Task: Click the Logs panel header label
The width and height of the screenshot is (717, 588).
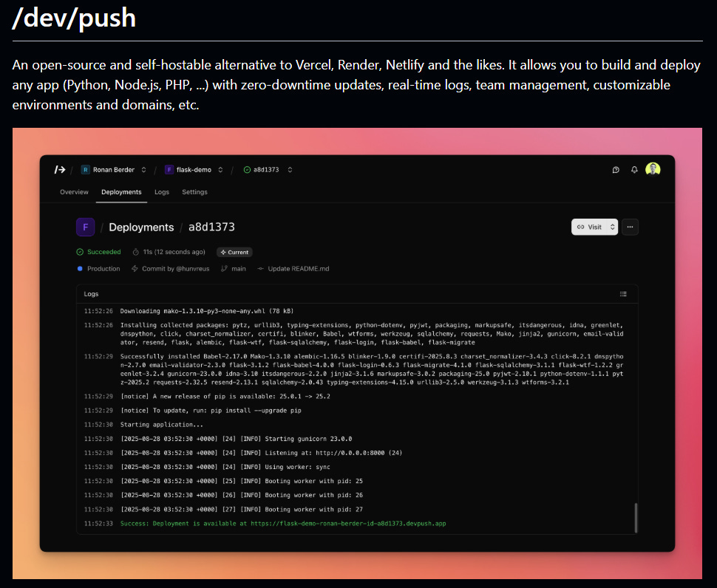Action: coord(91,294)
